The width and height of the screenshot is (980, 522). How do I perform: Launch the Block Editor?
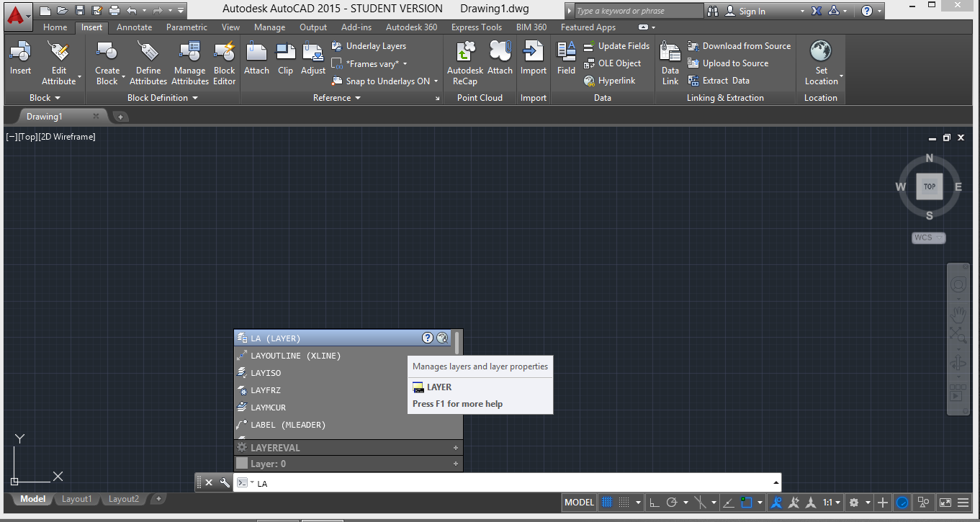coord(224,63)
